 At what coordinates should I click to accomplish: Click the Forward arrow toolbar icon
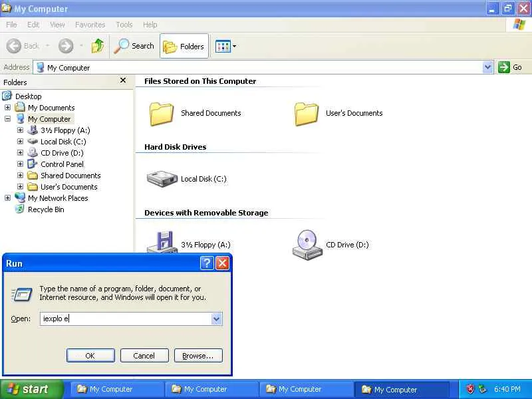66,46
